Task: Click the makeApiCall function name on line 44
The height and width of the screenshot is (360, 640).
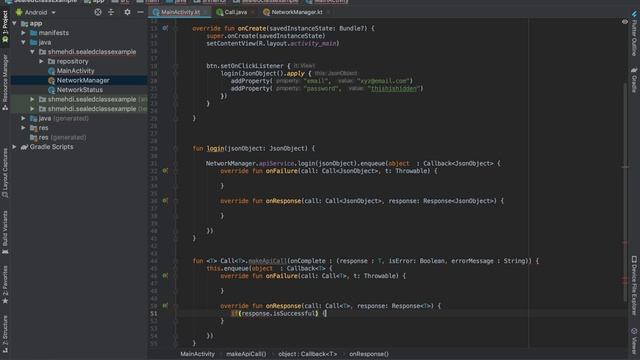Action: (267, 261)
